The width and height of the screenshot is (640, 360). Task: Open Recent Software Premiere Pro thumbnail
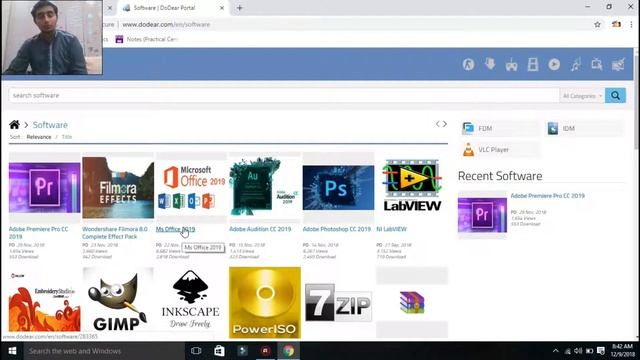click(x=482, y=215)
